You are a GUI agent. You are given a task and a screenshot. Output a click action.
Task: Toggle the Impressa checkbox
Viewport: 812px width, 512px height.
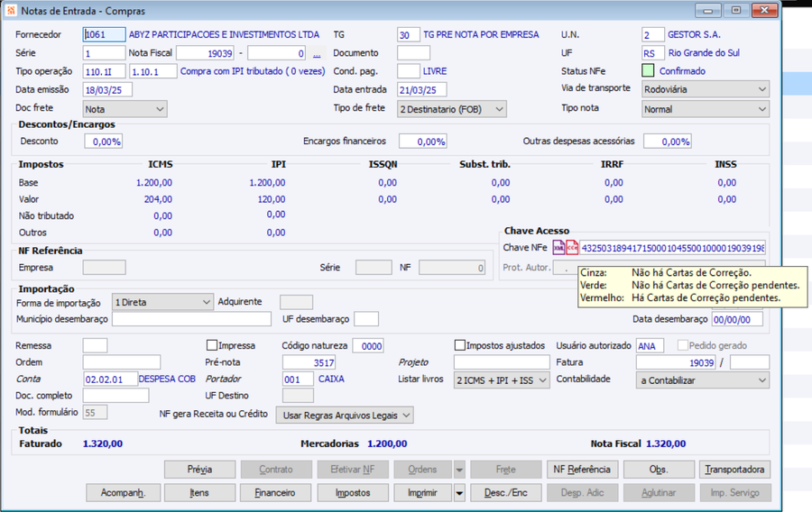pos(212,345)
